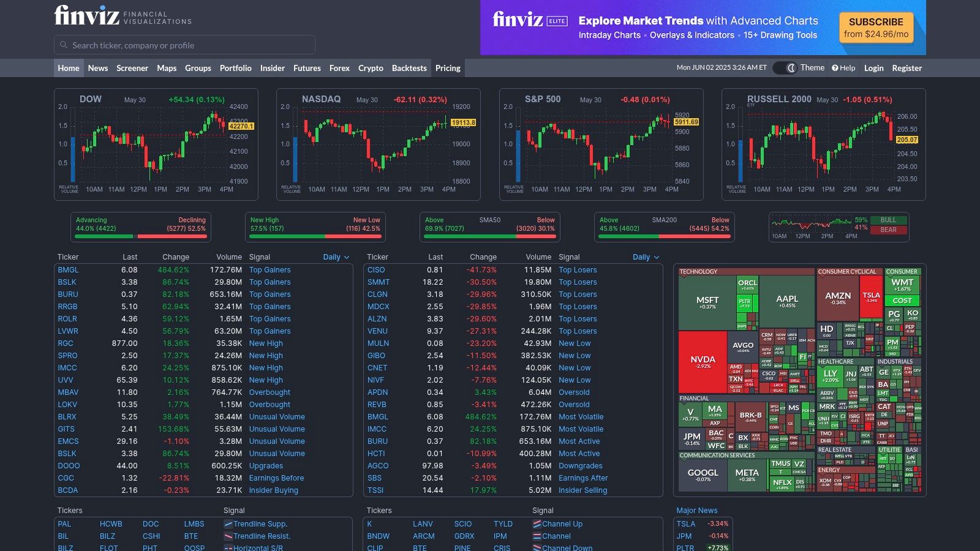Open the DOW chart
The width and height of the screenshot is (980, 551).
[x=156, y=144]
